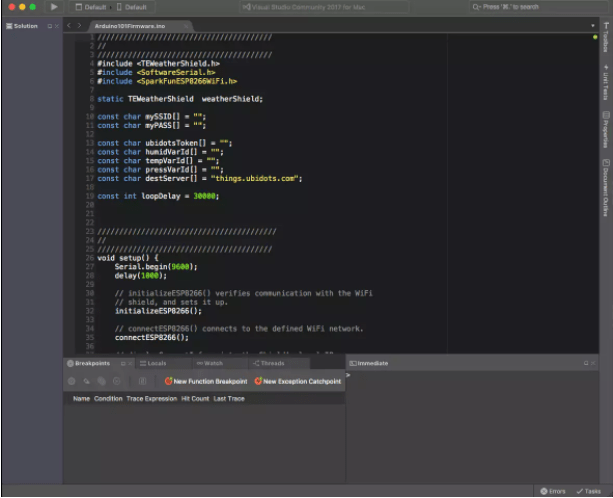Open the Document Outline side panel
The height and width of the screenshot is (498, 613).
click(x=605, y=186)
